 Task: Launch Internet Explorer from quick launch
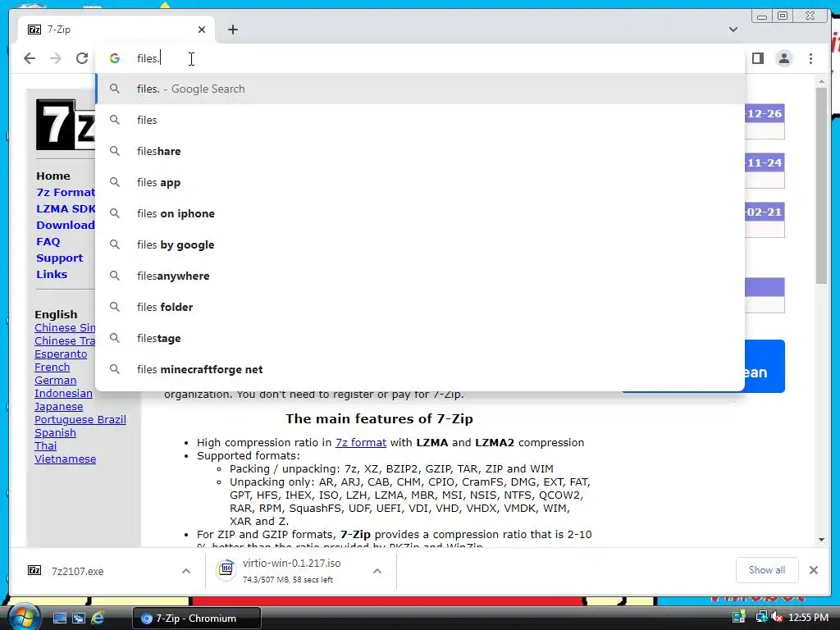tap(98, 619)
